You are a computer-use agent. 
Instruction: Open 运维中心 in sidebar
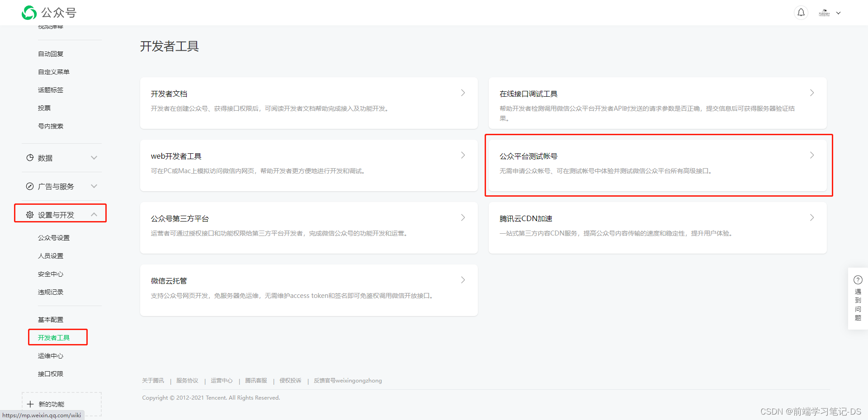51,356
